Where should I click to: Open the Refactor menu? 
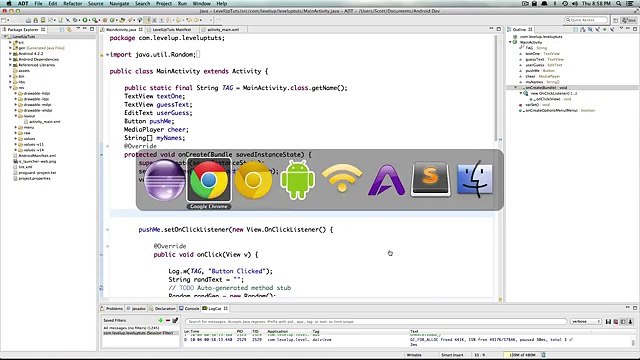tap(73, 3)
